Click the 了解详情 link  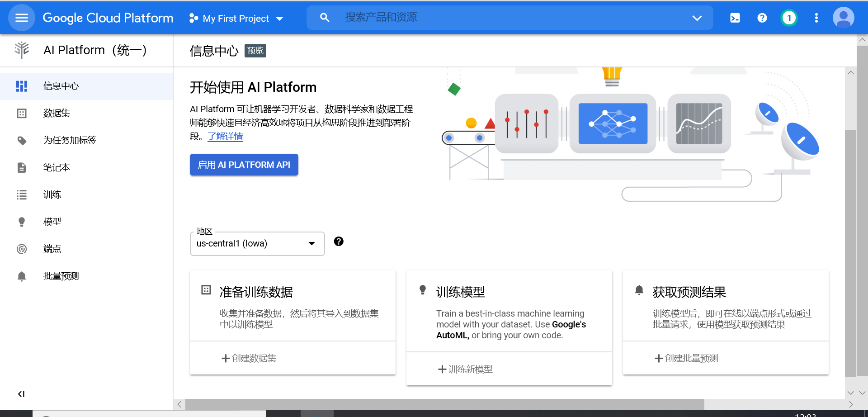(x=225, y=136)
